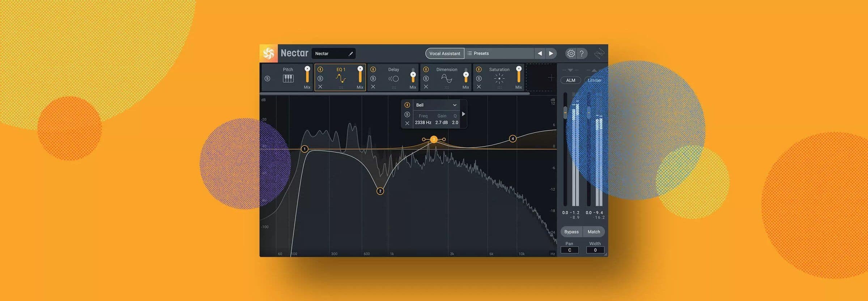The image size is (868, 301).
Task: Solo the Delay module
Action: pyautogui.click(x=373, y=78)
